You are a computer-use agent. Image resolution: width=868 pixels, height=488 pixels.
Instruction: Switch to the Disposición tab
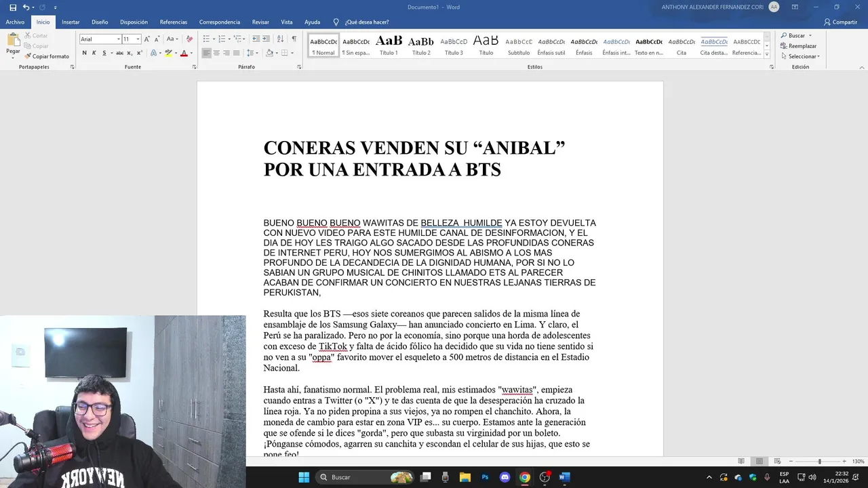134,22
